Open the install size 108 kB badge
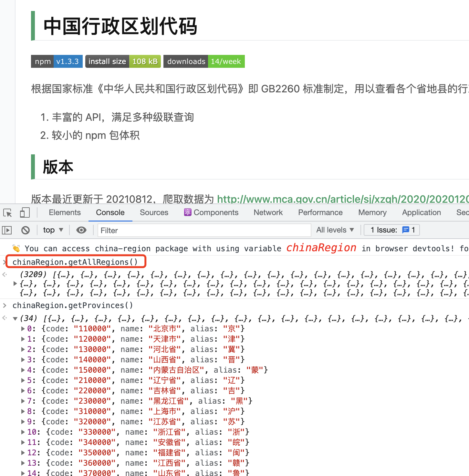The width and height of the screenshot is (469, 476). [x=123, y=61]
